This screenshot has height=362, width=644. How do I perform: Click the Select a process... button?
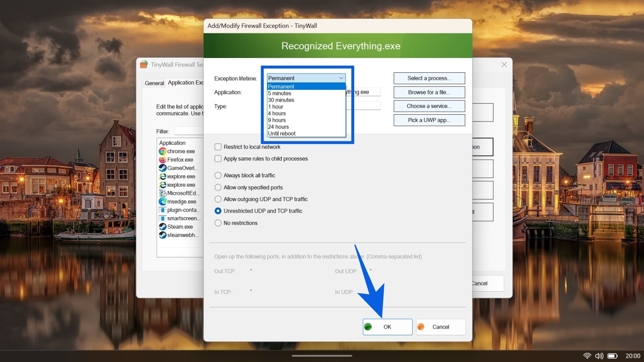(x=429, y=78)
